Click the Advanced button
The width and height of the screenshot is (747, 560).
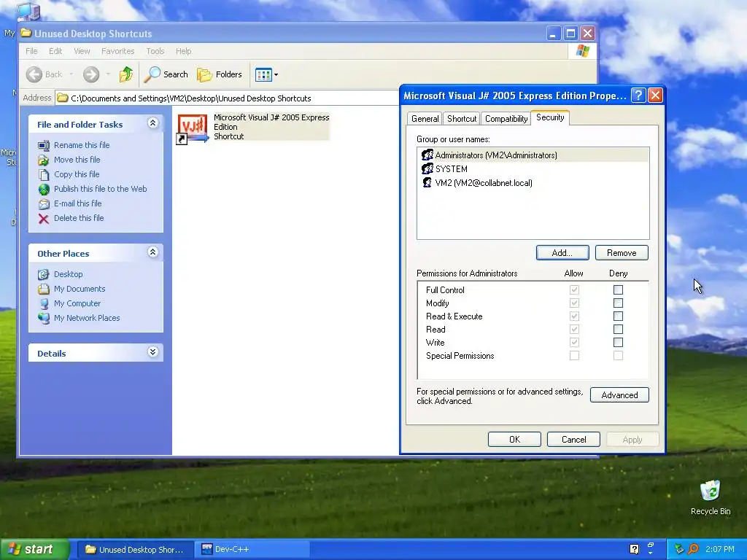(619, 395)
